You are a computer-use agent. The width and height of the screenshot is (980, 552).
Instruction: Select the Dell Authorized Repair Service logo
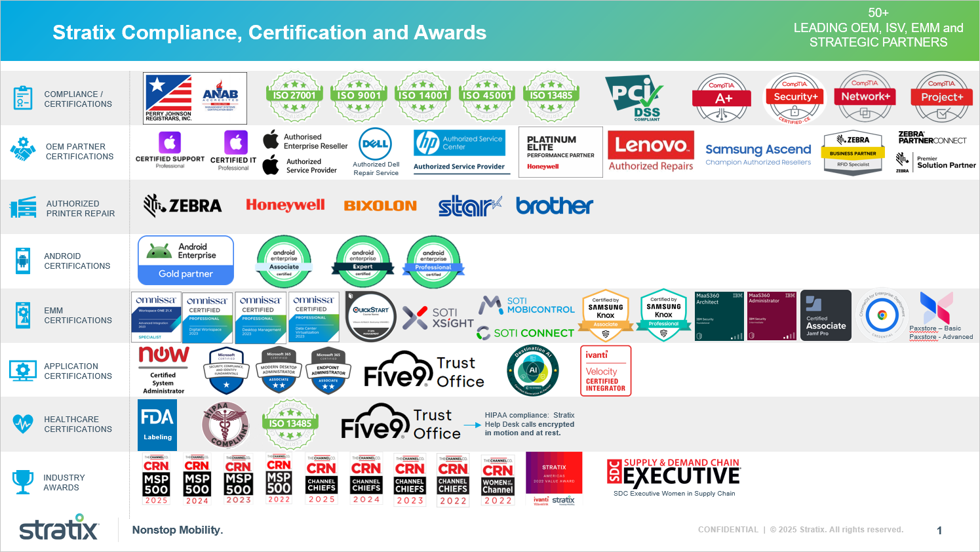point(376,151)
